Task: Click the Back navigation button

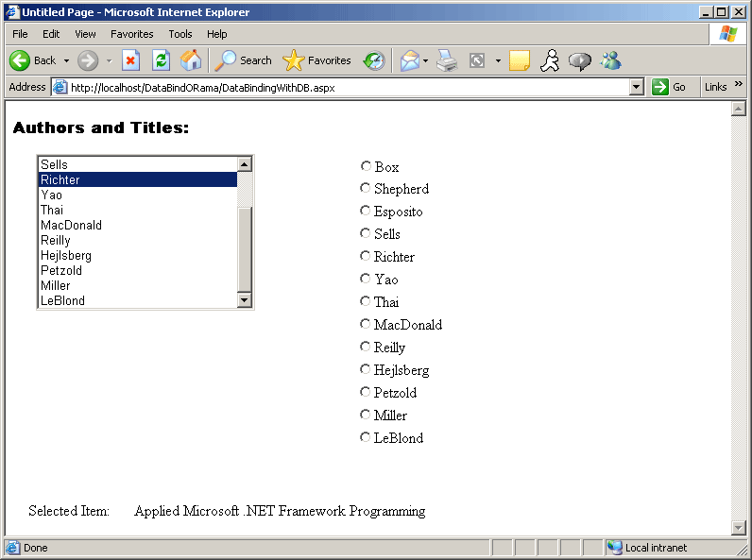Action: coord(33,60)
